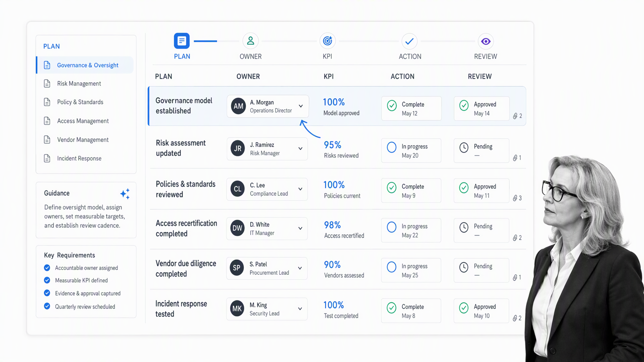Open J. Ramirez owner dropdown
This screenshot has height=362, width=644.
click(300, 149)
